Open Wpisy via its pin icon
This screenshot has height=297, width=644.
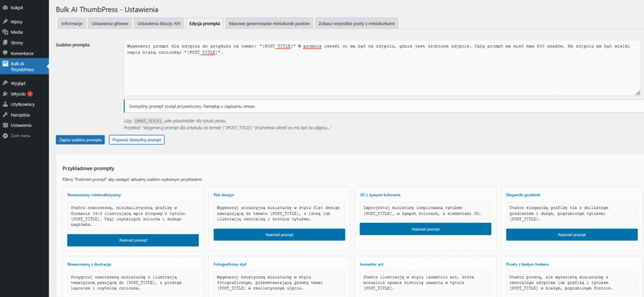click(5, 21)
